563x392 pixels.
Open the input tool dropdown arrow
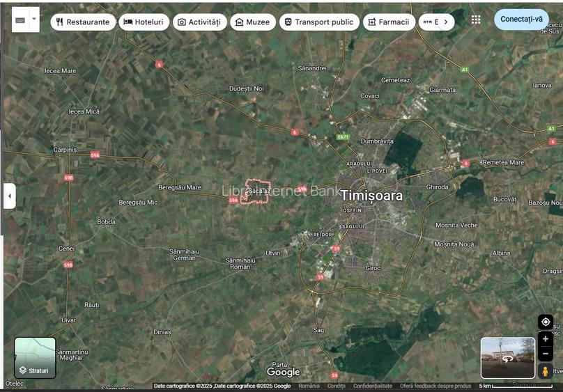34,20
